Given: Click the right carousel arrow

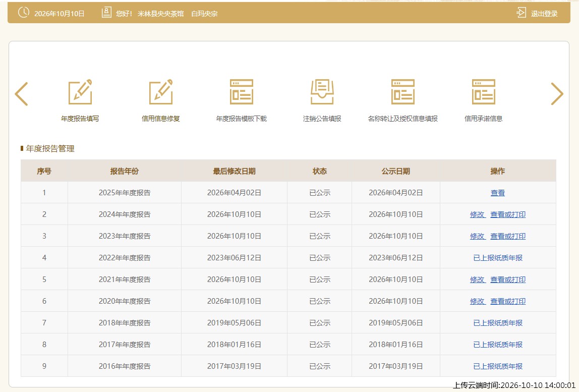Looking at the screenshot, I should 557,94.
